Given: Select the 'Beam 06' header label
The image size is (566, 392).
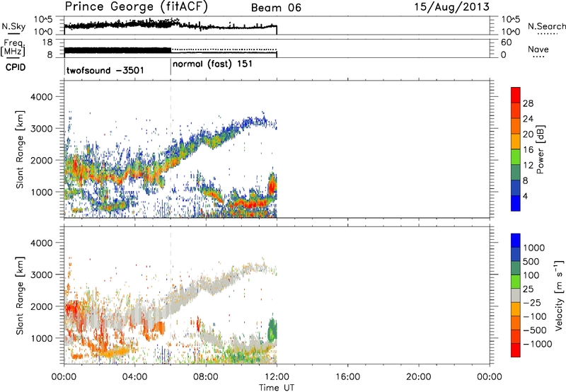Looking at the screenshot, I should click(x=276, y=8).
